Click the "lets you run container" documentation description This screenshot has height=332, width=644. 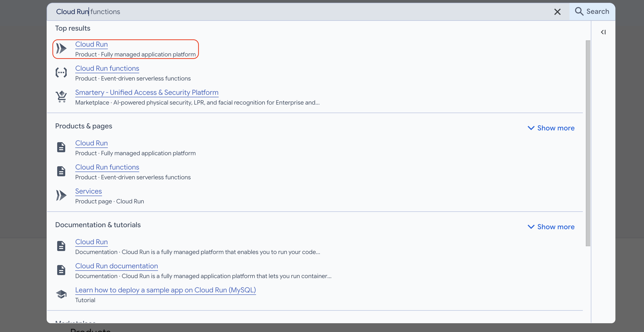coord(203,276)
